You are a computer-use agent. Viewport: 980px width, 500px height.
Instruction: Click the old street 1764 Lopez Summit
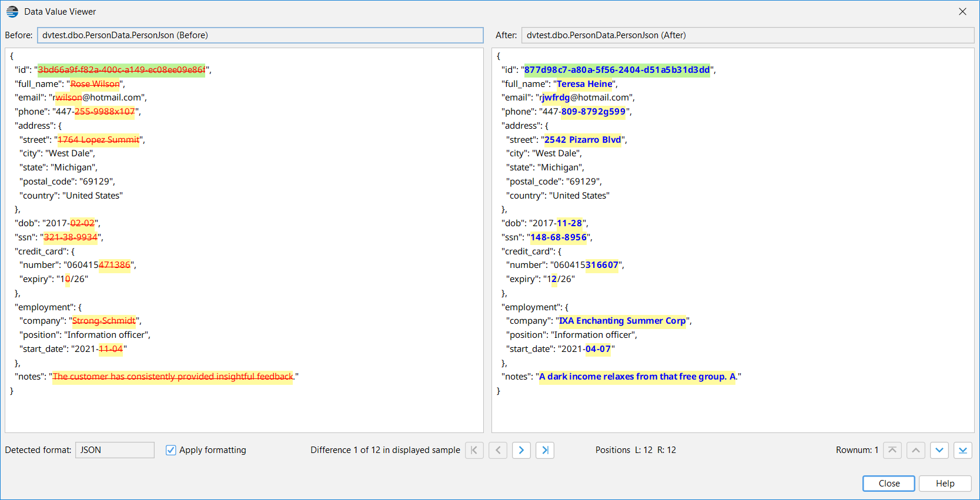99,140
